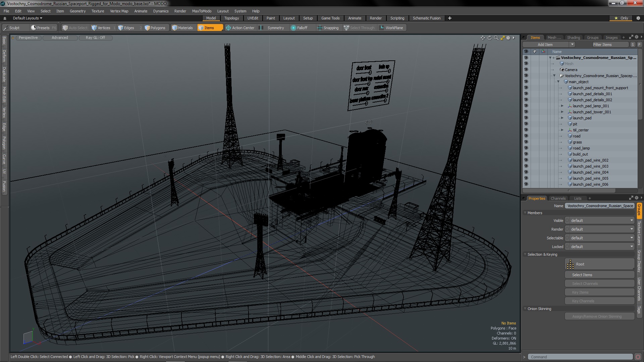Activate Items selection mode
644x362 pixels.
210,28
